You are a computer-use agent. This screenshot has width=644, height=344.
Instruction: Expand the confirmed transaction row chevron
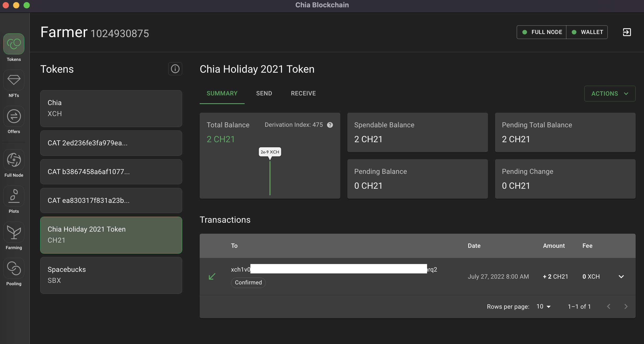point(621,277)
